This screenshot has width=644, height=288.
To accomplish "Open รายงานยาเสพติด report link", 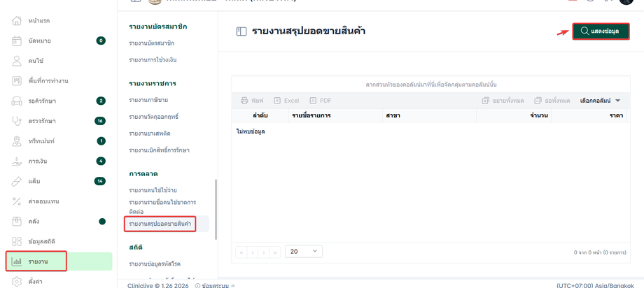I will coord(150,134).
